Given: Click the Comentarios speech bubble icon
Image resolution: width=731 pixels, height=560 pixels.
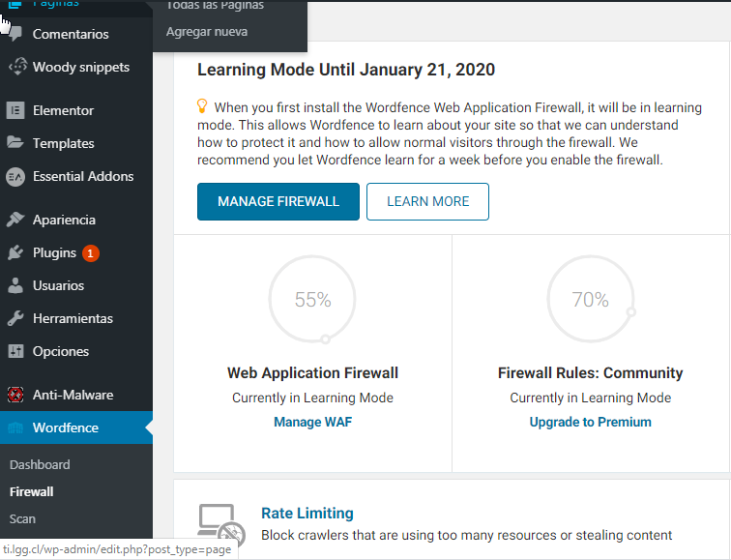Looking at the screenshot, I should tap(16, 35).
